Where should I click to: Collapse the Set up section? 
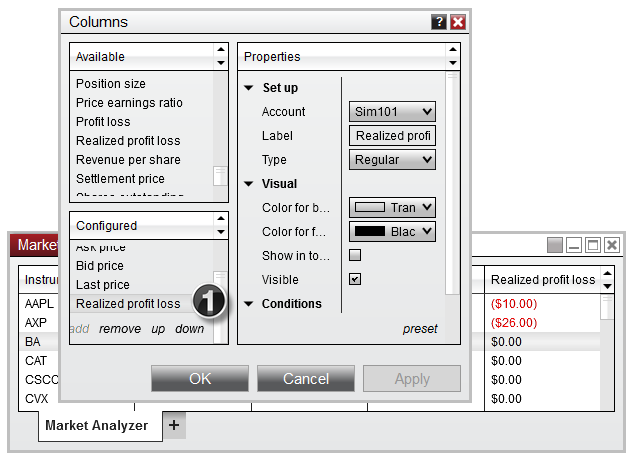point(249,88)
